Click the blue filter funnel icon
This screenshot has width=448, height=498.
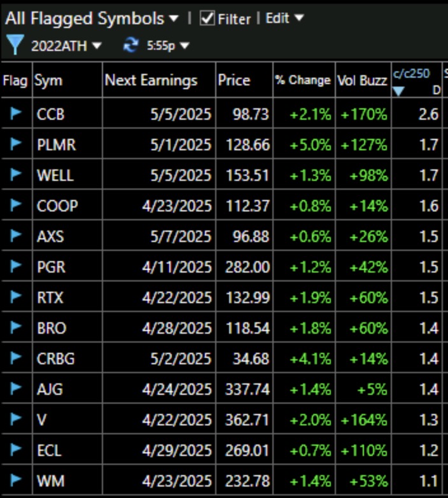[x=15, y=45]
